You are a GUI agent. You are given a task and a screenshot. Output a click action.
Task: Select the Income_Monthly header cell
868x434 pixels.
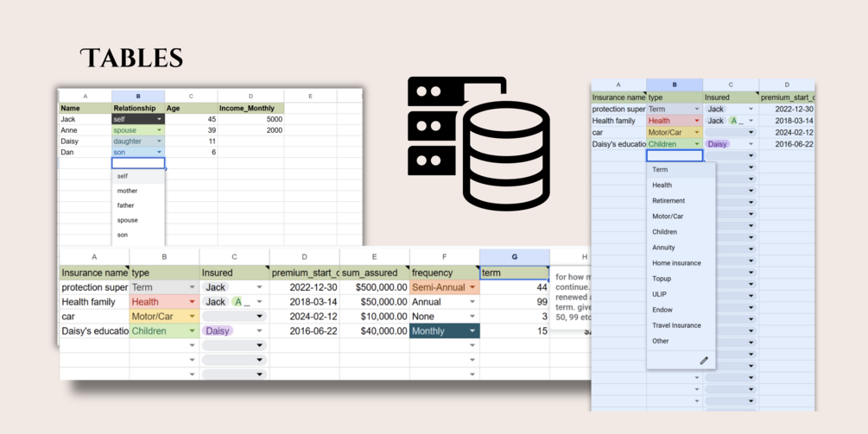[x=250, y=109]
